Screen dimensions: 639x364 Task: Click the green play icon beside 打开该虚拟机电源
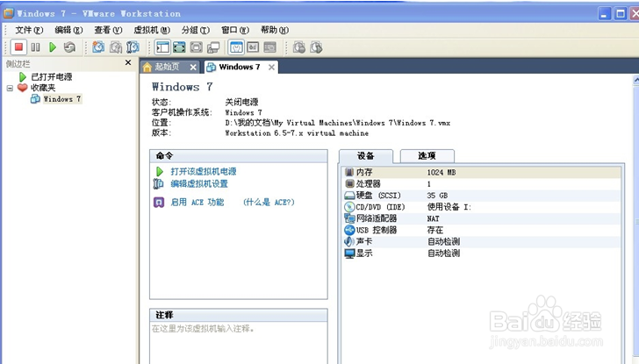(160, 172)
